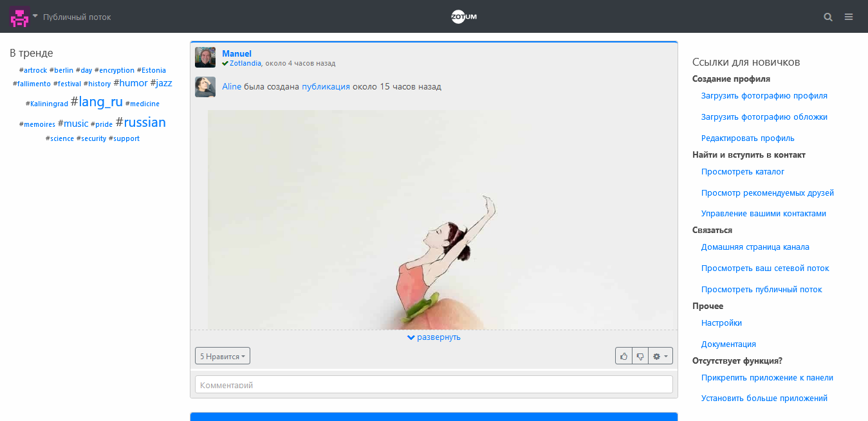868x421 pixels.
Task: Select the #festival hashtag
Action: coord(68,84)
